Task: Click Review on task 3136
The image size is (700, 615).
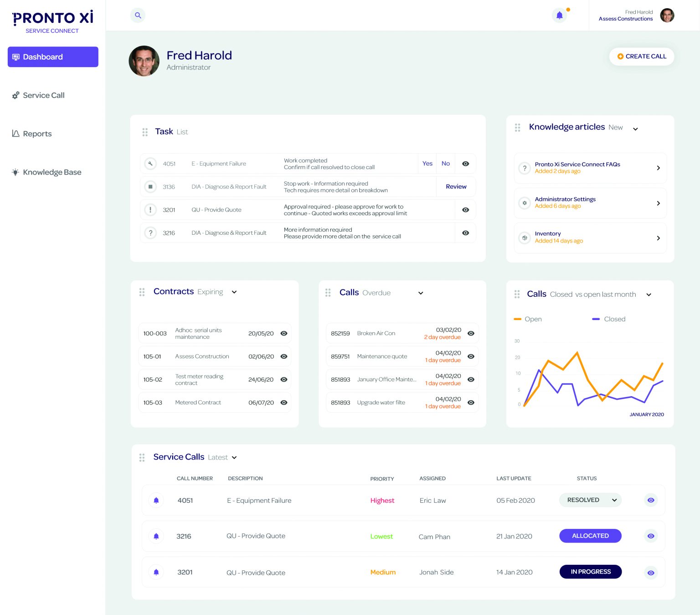Action: [x=456, y=187]
